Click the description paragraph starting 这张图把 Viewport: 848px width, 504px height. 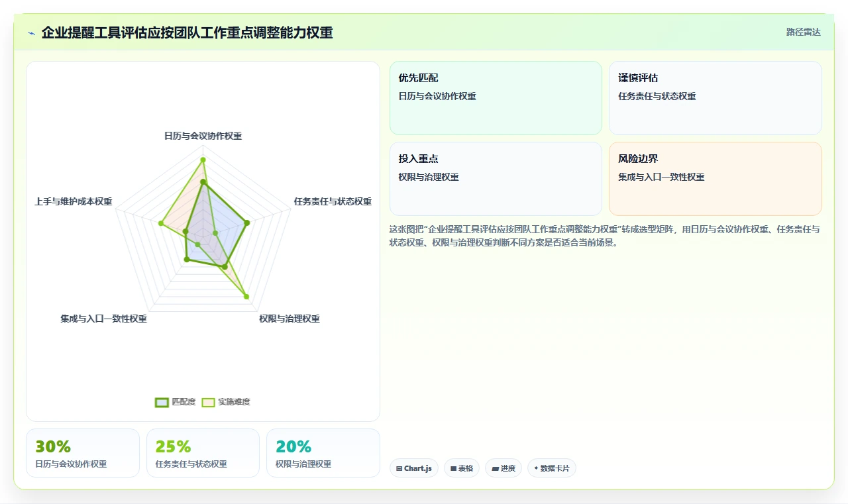(x=606, y=236)
